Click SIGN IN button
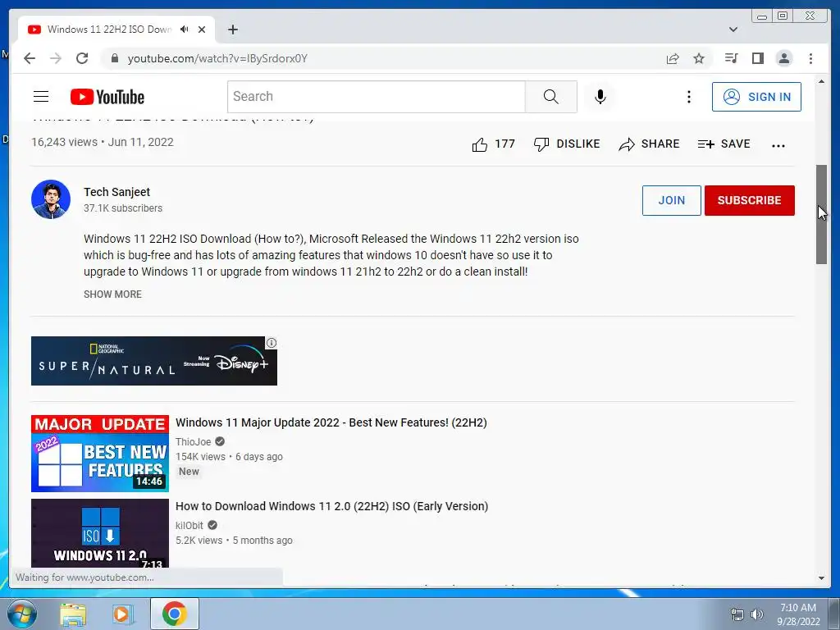Screen dimensions: 840x630 point(756,97)
